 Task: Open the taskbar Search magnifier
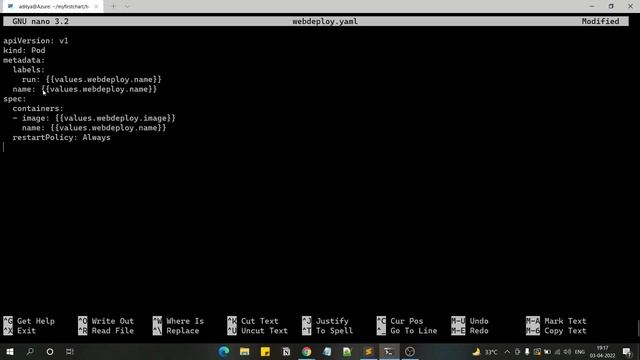pos(30,351)
